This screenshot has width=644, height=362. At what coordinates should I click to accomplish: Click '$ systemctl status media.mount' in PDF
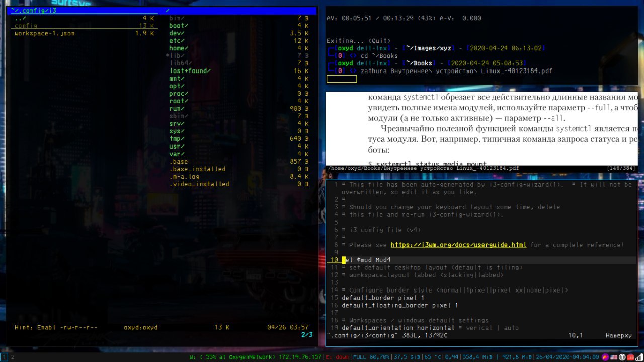pyautogui.click(x=428, y=164)
